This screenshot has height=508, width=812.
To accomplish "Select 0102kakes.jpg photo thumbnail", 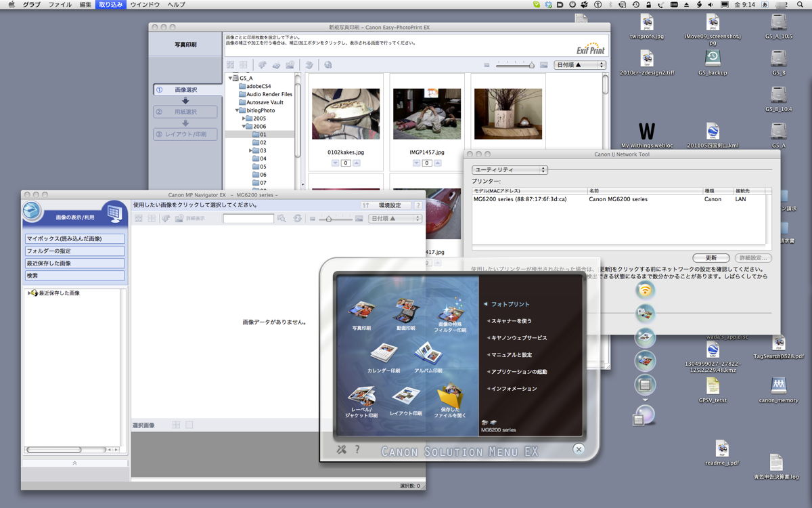I will click(345, 113).
